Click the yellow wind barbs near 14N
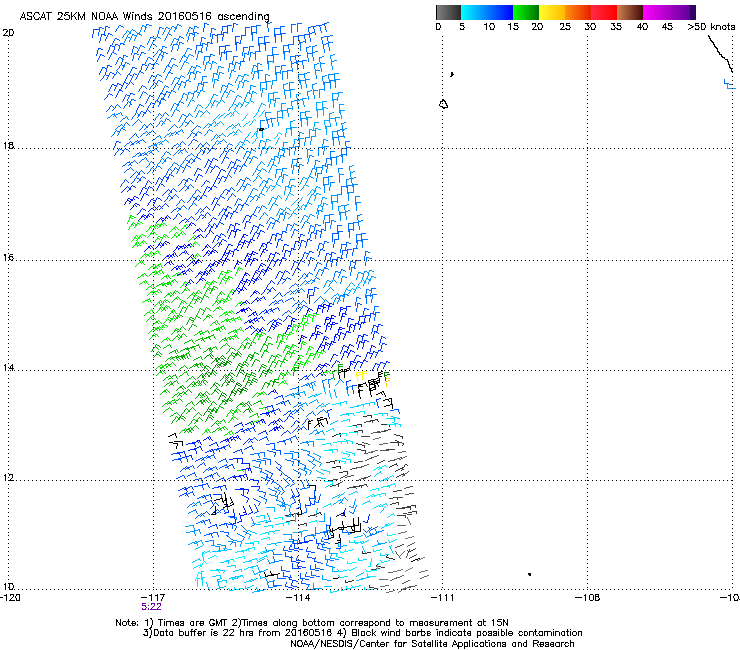 [361, 376]
